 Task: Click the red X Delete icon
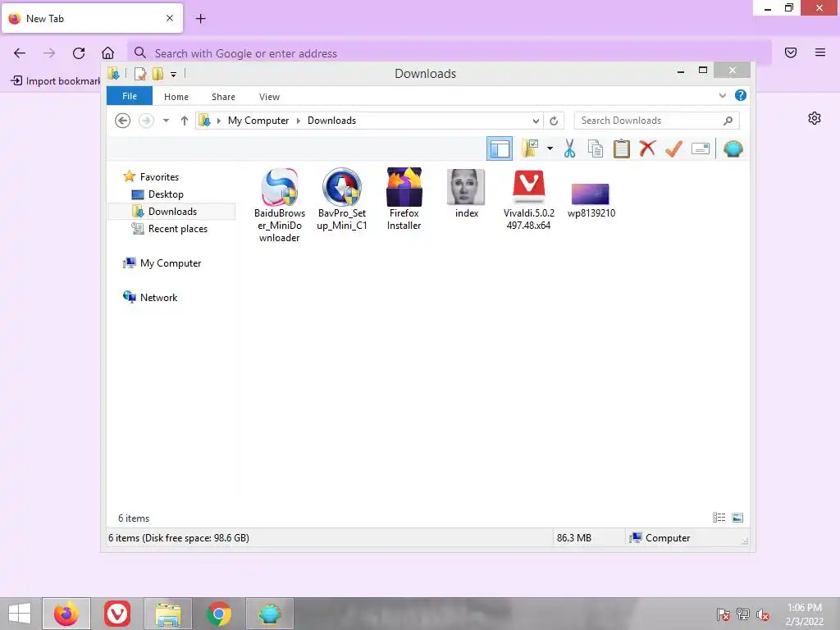648,148
